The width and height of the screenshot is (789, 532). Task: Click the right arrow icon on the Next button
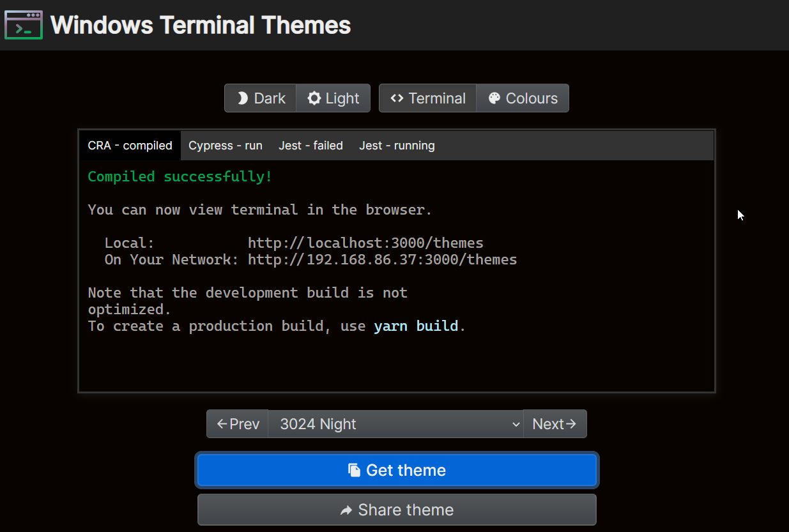[572, 423]
